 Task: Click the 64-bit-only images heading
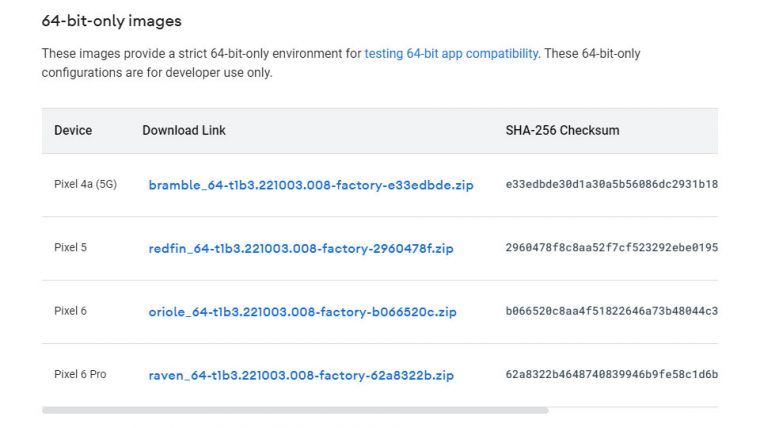[x=111, y=21]
